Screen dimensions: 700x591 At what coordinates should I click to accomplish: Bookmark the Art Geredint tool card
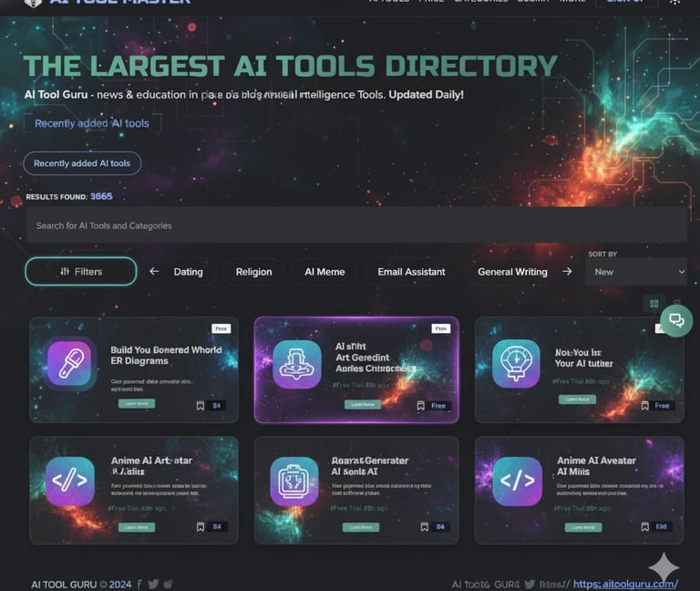[x=420, y=406]
